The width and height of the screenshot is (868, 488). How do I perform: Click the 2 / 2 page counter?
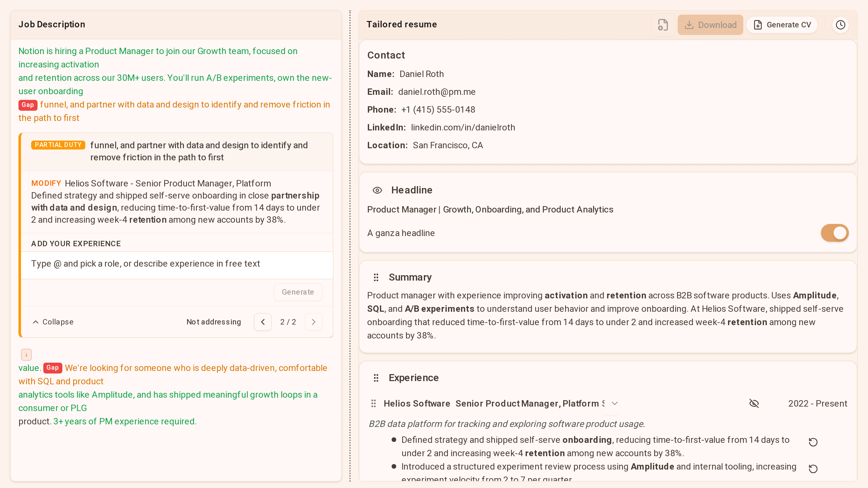point(288,322)
